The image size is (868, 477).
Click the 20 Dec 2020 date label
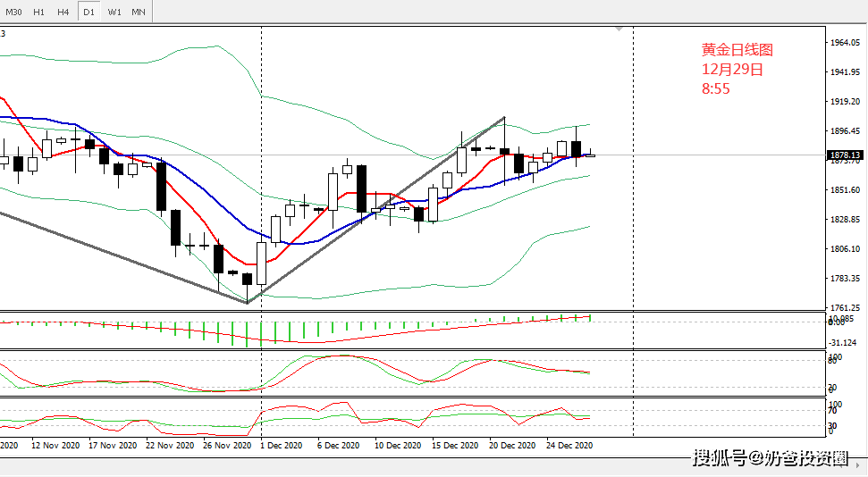point(512,444)
